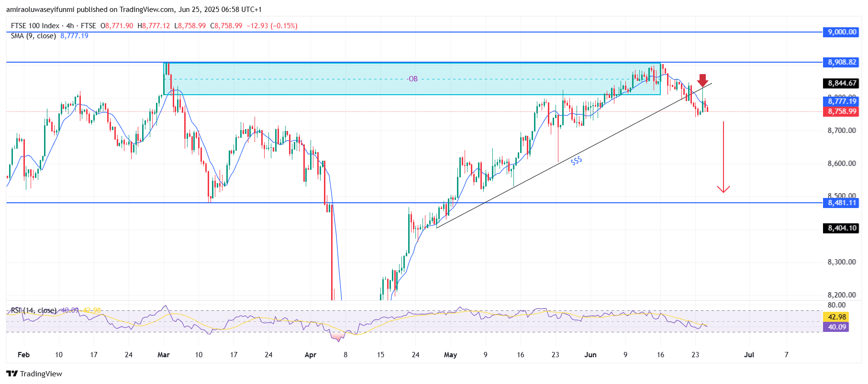Screen dimensions: 868x384
Task: Click the Feb date on time axis
Action: [x=23, y=355]
